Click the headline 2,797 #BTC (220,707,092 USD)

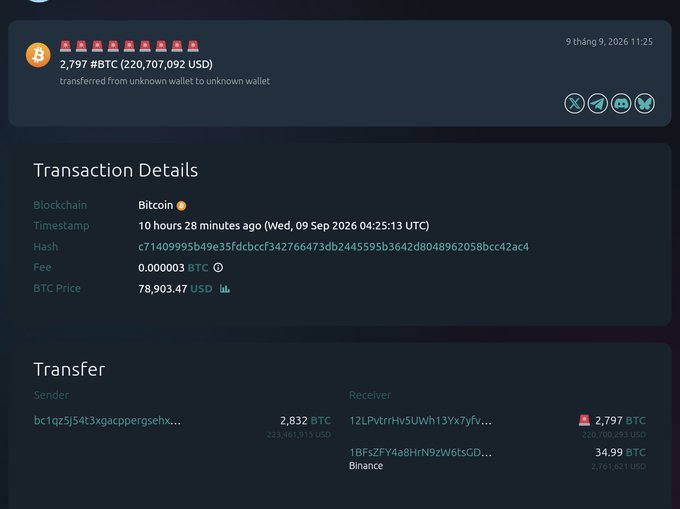136,64
